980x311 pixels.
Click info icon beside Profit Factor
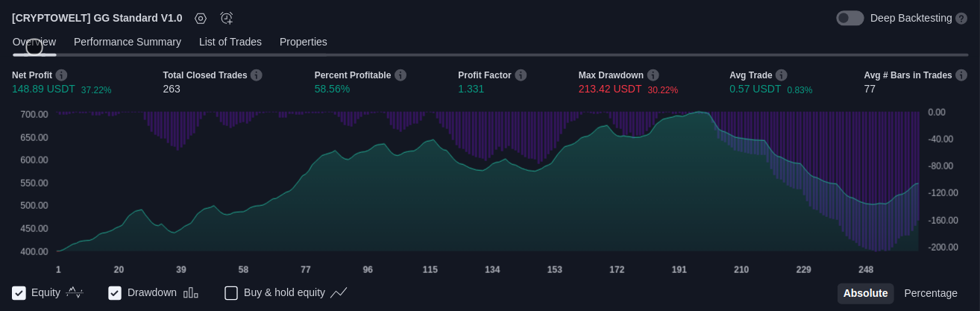point(521,75)
